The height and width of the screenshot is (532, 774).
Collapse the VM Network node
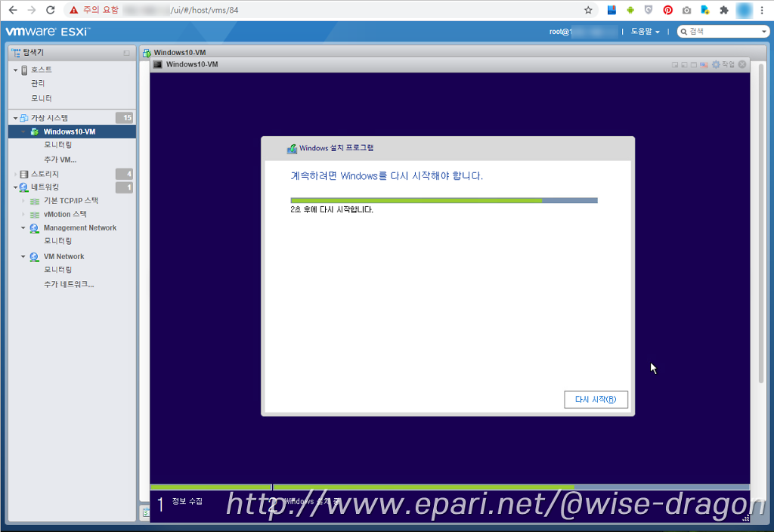tap(23, 257)
